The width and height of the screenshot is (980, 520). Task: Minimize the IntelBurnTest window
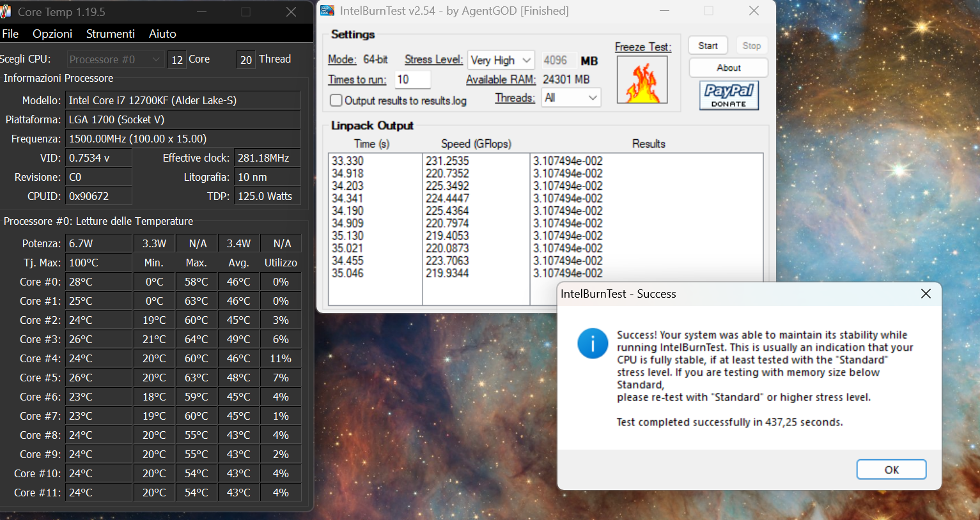(x=665, y=11)
